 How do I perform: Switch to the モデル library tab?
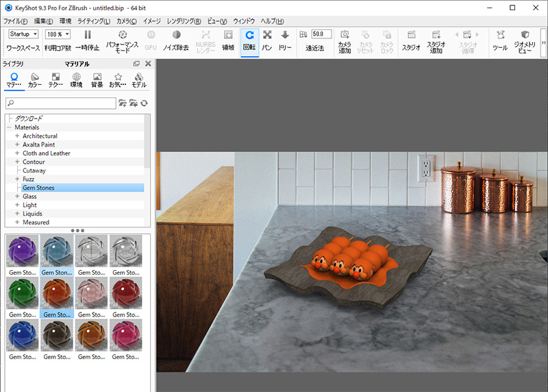(x=139, y=80)
